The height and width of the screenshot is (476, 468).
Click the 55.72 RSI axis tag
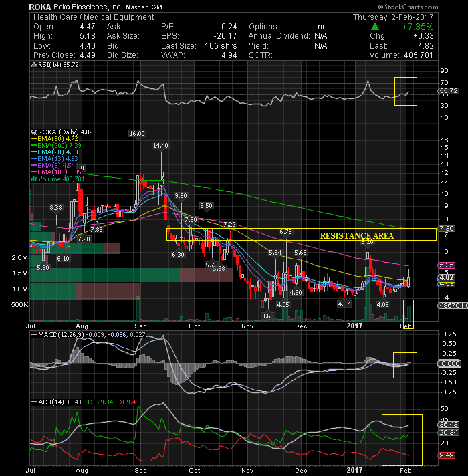click(x=448, y=91)
